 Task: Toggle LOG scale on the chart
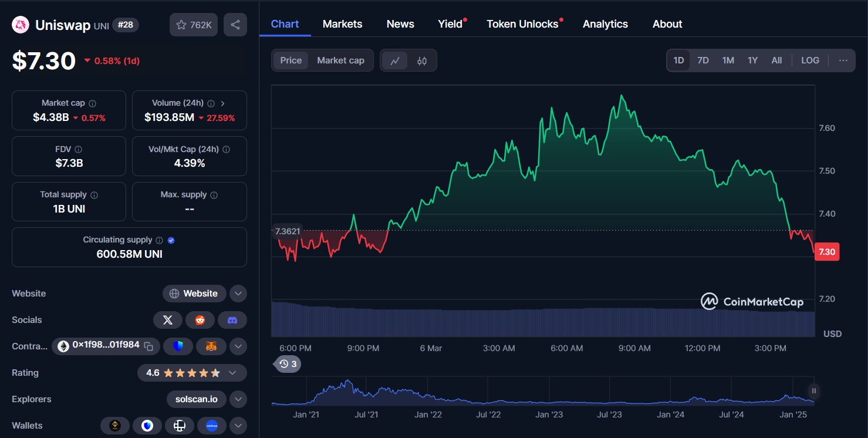(x=810, y=60)
